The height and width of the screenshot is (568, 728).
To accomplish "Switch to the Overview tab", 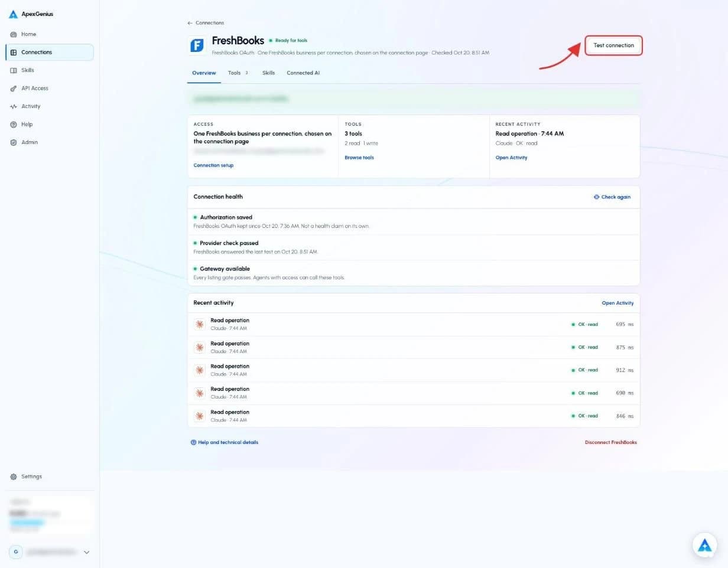I will pyautogui.click(x=204, y=73).
